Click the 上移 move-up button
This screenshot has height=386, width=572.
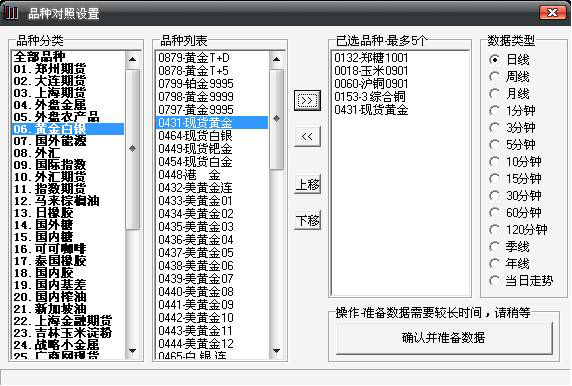pos(308,184)
